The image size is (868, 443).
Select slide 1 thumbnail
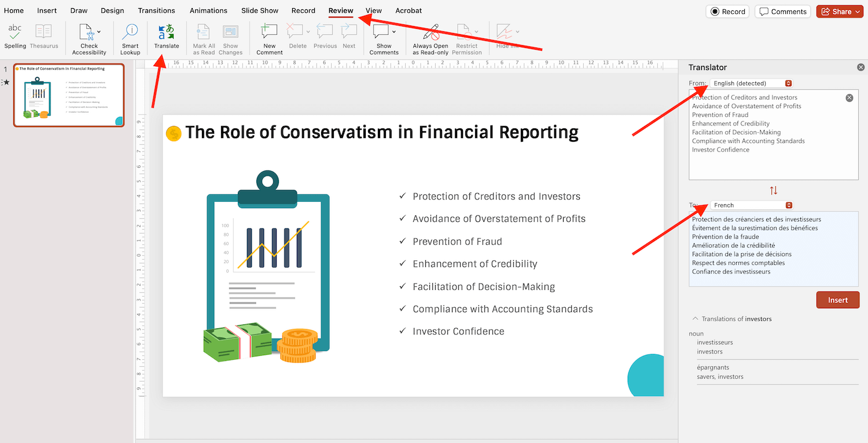point(69,95)
